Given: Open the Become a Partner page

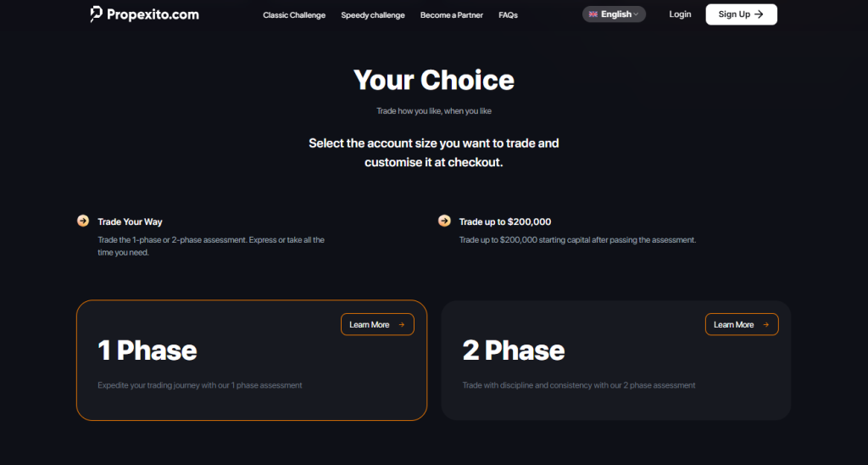Looking at the screenshot, I should pyautogui.click(x=452, y=15).
